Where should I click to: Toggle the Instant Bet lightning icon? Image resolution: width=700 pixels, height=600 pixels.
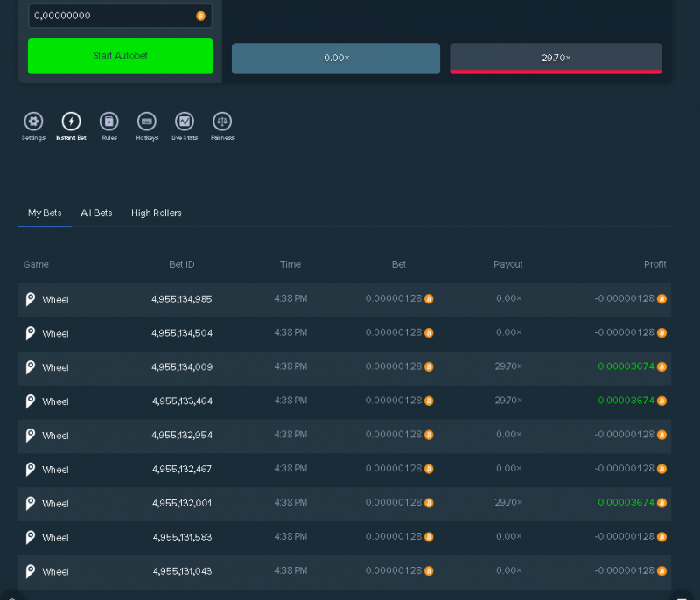tap(71, 122)
